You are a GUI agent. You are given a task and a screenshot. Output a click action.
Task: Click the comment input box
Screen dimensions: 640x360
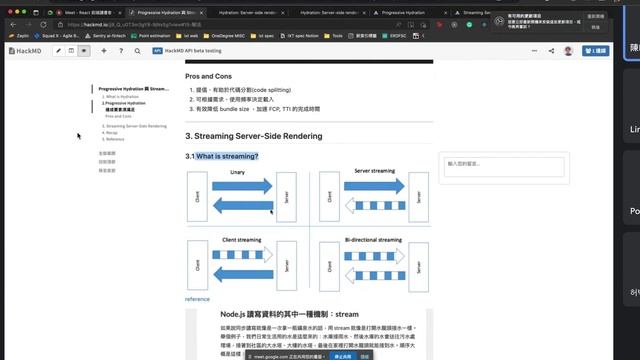[504, 167]
